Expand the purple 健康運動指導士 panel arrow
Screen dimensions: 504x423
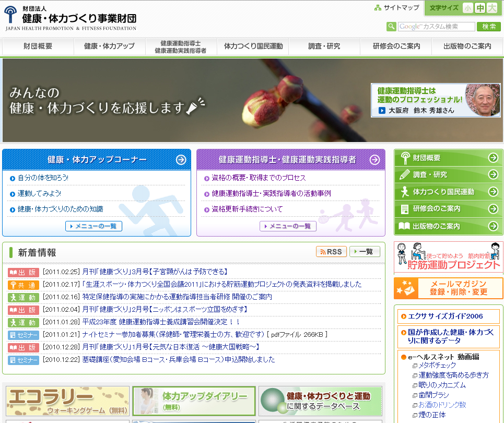pos(373,160)
